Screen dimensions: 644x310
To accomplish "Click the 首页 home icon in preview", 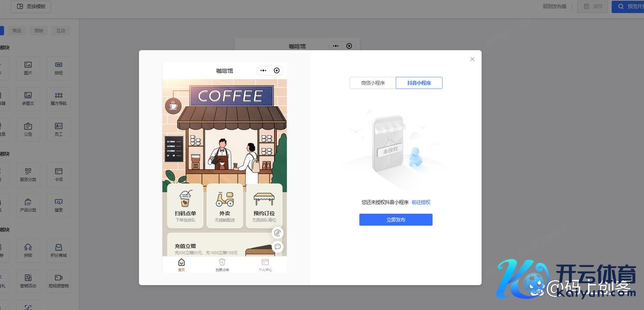I will (x=181, y=263).
